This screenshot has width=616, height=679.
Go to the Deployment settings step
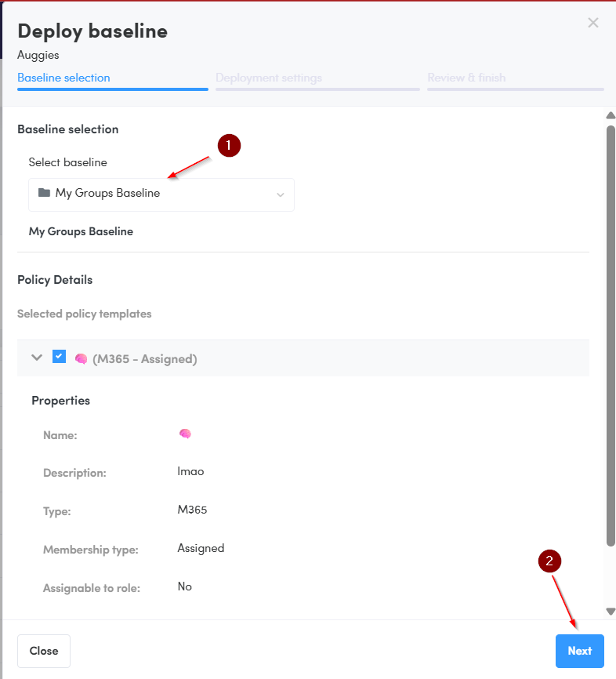click(x=269, y=78)
